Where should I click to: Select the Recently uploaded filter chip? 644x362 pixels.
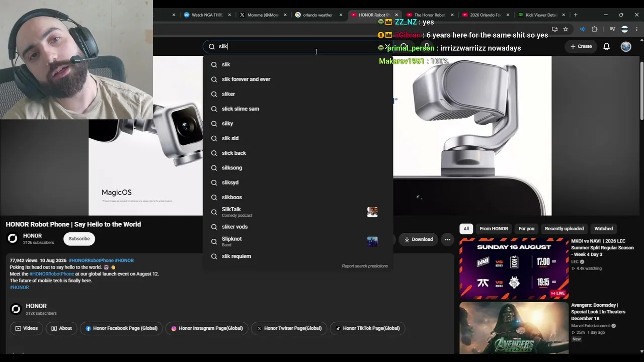(564, 229)
